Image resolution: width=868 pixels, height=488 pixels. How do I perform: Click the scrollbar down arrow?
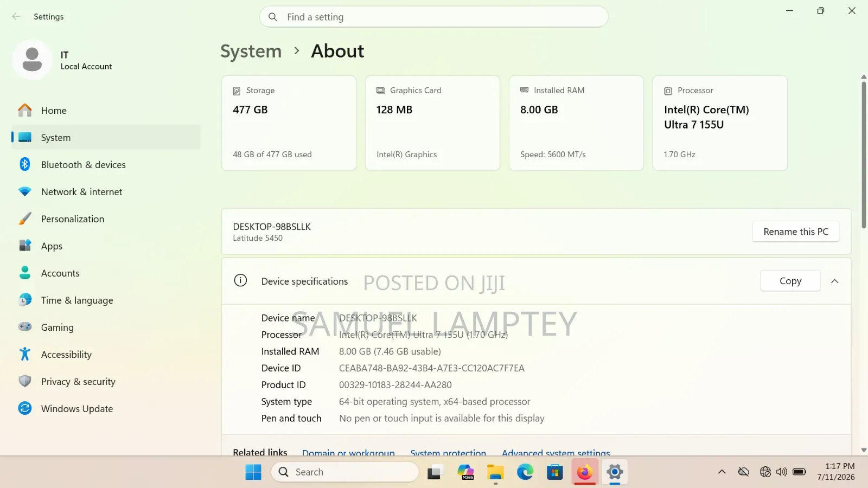pos(864,450)
